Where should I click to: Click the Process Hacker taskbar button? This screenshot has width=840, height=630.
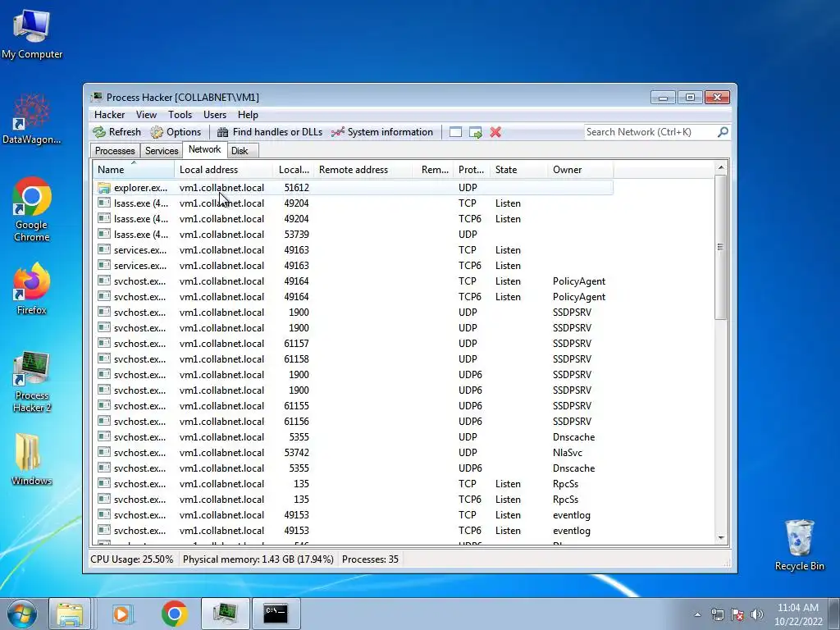225,614
